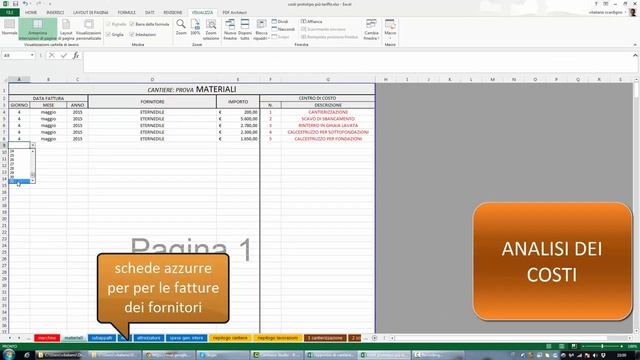640x360 pixels.
Task: Select the CANTIERIZZAZIONE description cell
Action: [328, 112]
